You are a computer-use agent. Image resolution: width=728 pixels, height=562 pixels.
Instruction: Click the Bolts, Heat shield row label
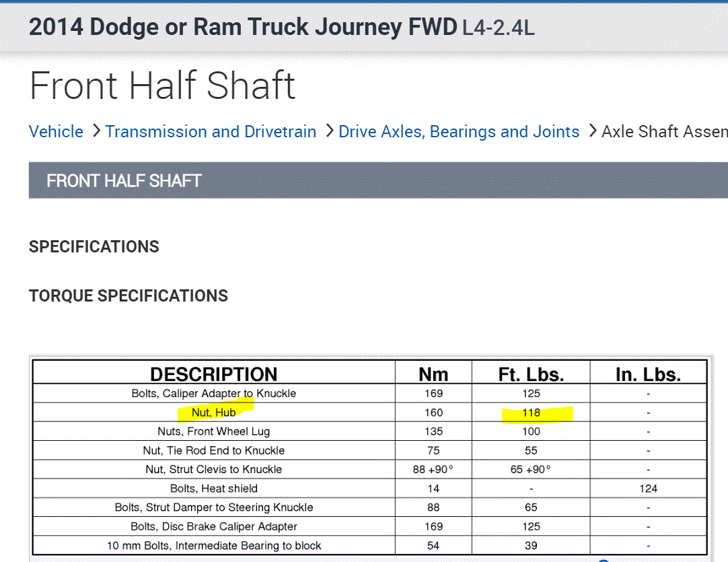click(213, 488)
